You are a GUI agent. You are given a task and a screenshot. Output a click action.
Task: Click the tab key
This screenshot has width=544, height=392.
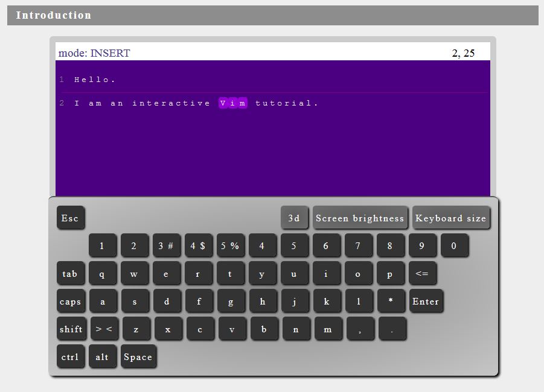[x=71, y=273]
